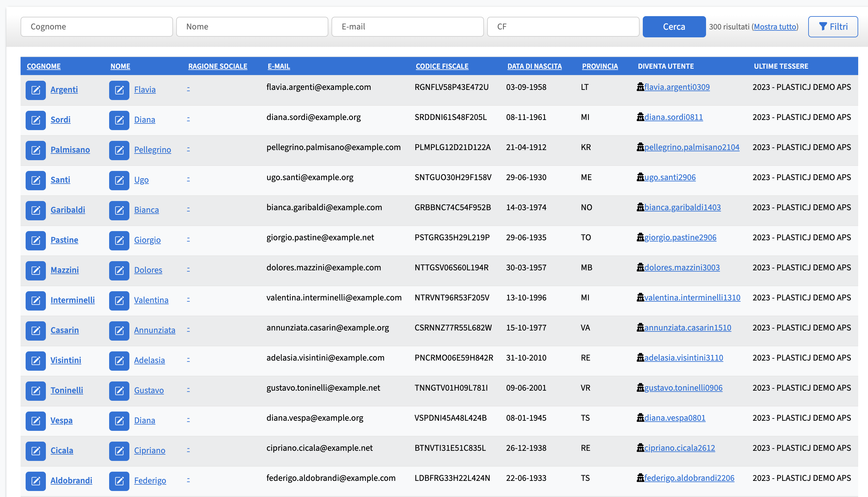This screenshot has height=497, width=868.
Task: Focus the Nome search field
Action: coord(252,27)
